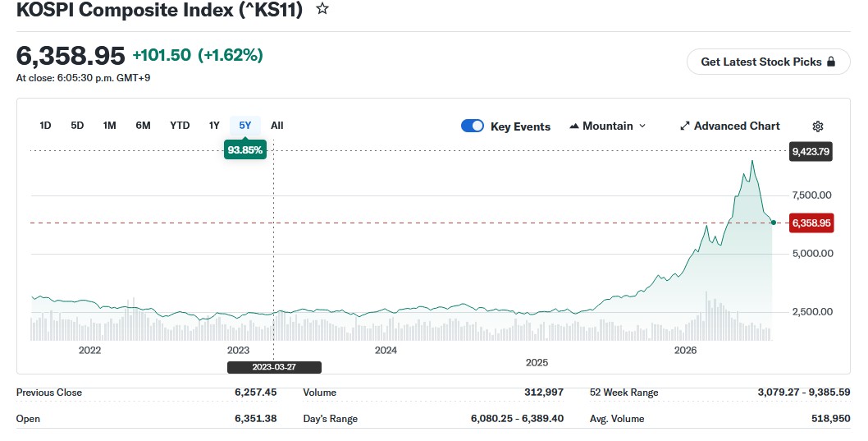The height and width of the screenshot is (441, 868).
Task: Click the 6,351.38 open value
Action: (256, 419)
